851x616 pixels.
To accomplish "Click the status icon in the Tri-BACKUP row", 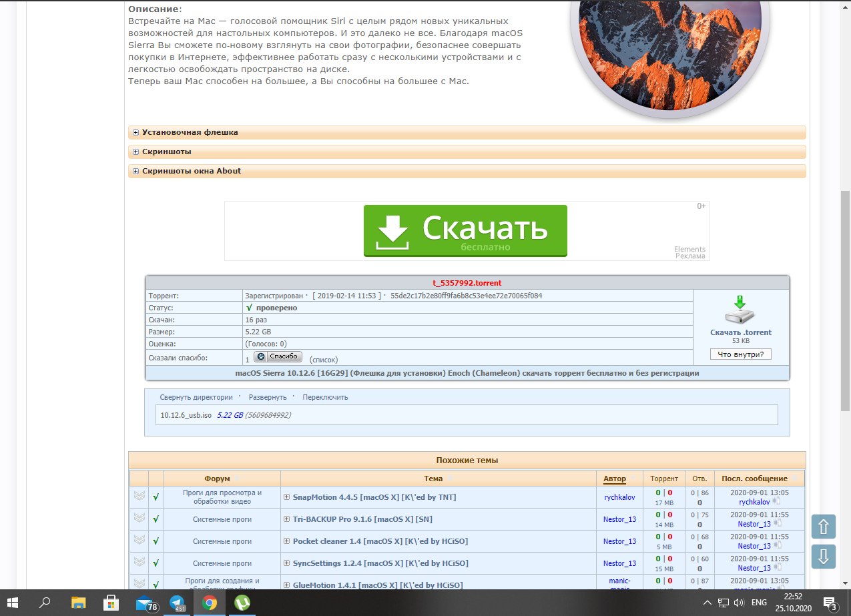I will [x=139, y=518].
